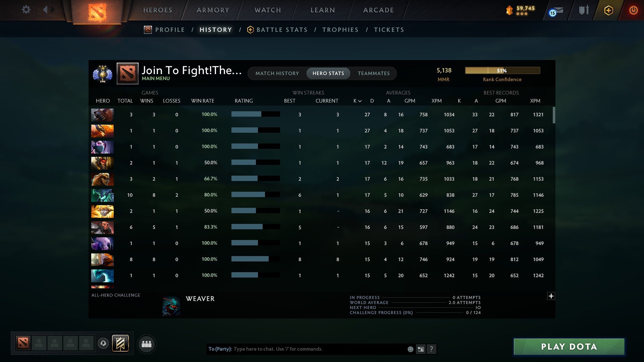This screenshot has height=362, width=644.
Task: Open the K column sorting dropdown
Action: tap(356, 101)
